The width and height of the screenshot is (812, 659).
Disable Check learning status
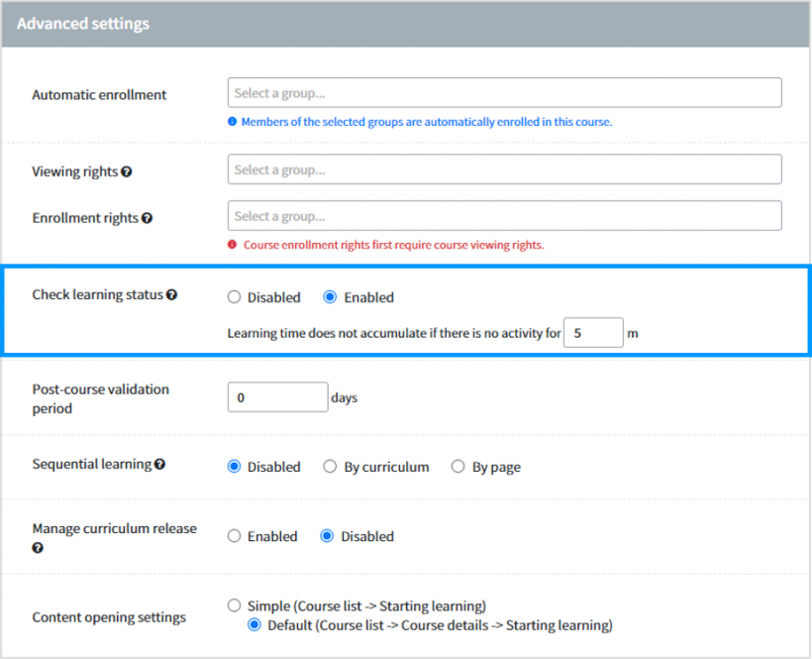(234, 296)
